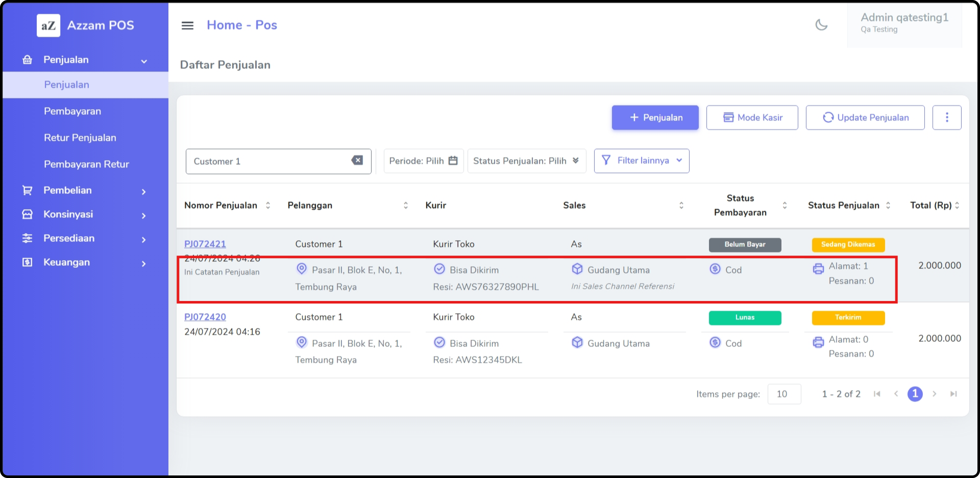Select Pembayaran in sidebar

click(72, 111)
